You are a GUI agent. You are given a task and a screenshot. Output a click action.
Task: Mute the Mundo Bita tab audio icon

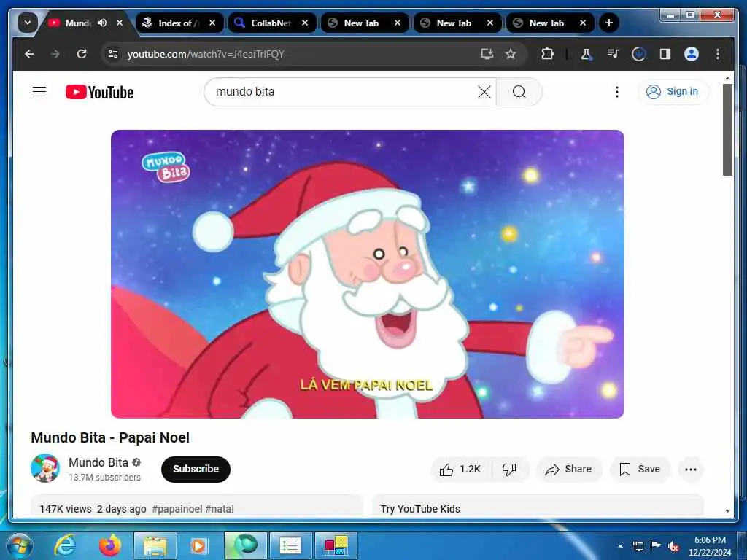point(102,23)
